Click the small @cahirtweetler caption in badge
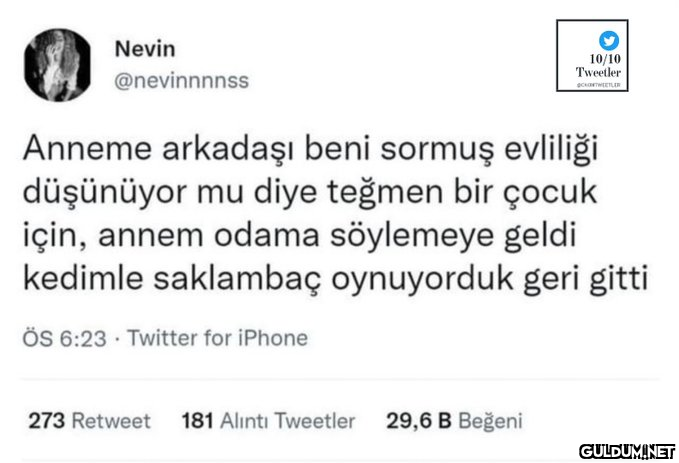 [599, 86]
